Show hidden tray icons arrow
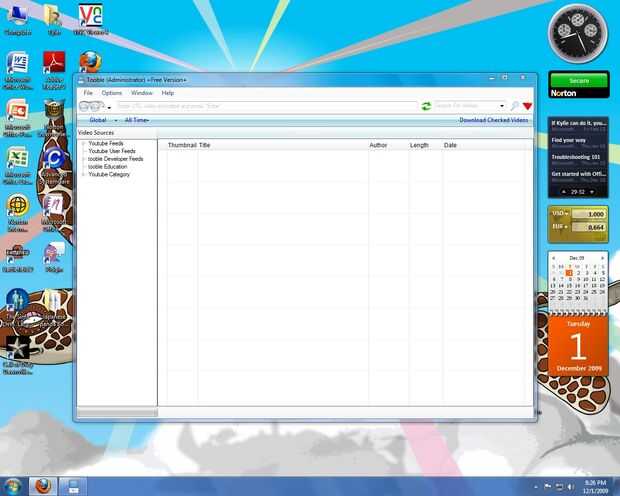 coord(536,487)
